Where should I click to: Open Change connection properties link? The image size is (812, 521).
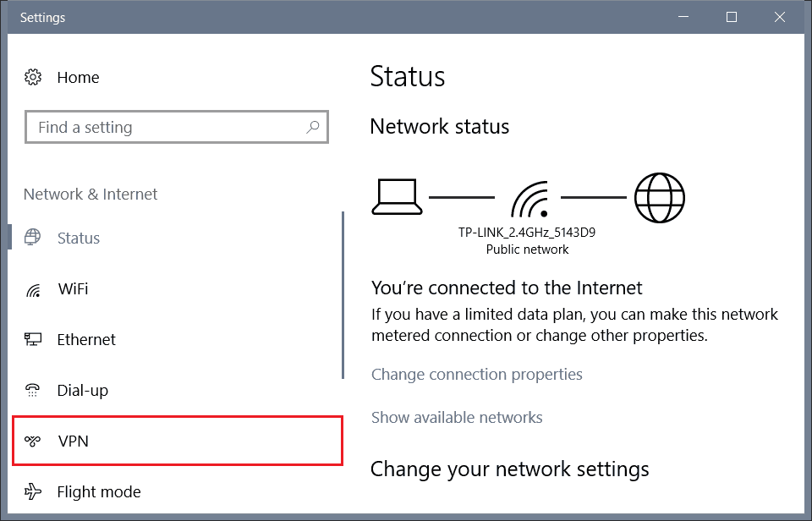[477, 374]
